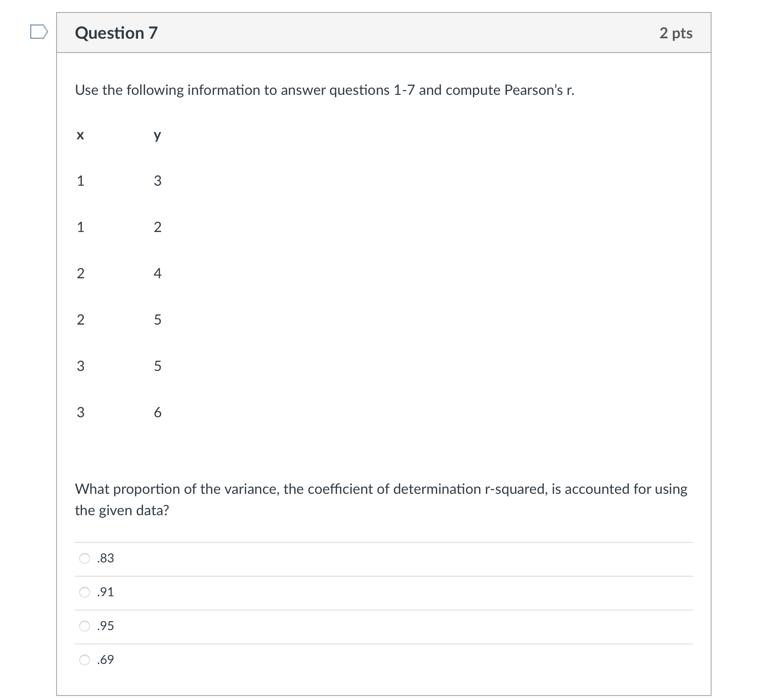
Task: Click the flag icon beside Question 7
Action: point(39,32)
